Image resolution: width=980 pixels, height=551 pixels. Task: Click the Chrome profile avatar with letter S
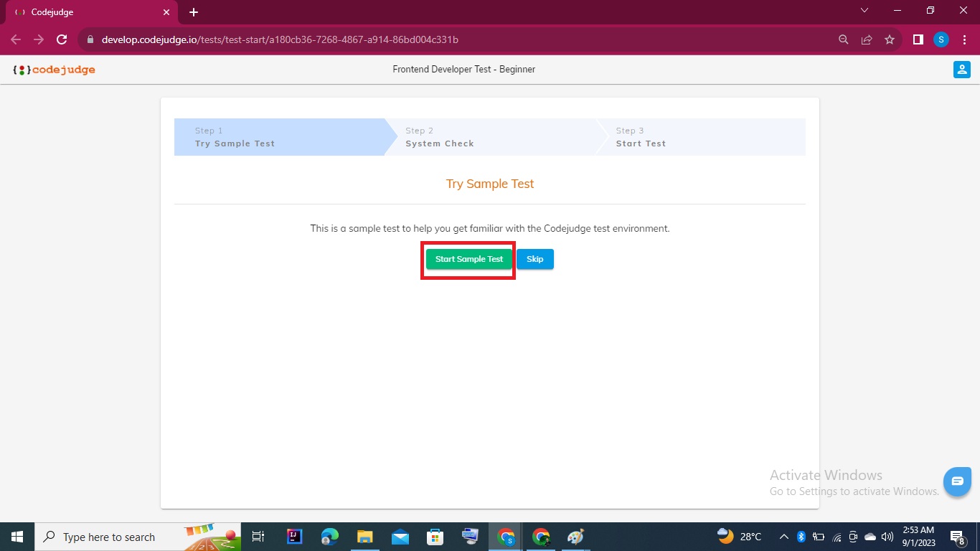click(x=941, y=39)
